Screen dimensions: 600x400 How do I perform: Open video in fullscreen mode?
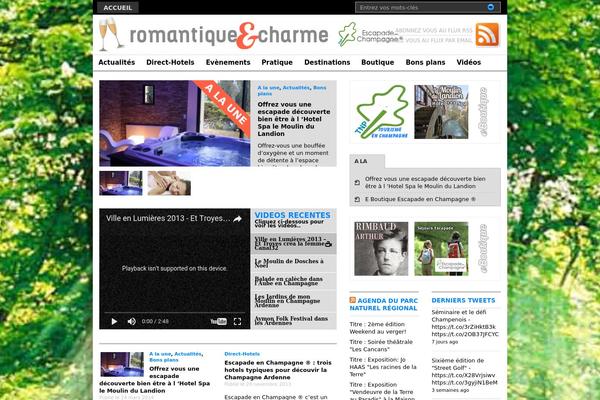click(x=237, y=322)
